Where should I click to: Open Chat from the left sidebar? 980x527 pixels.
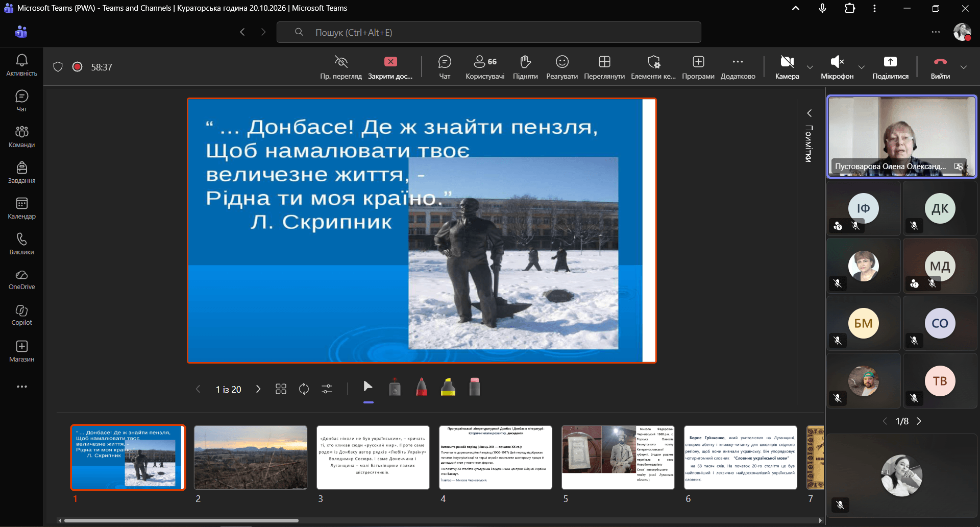21,101
